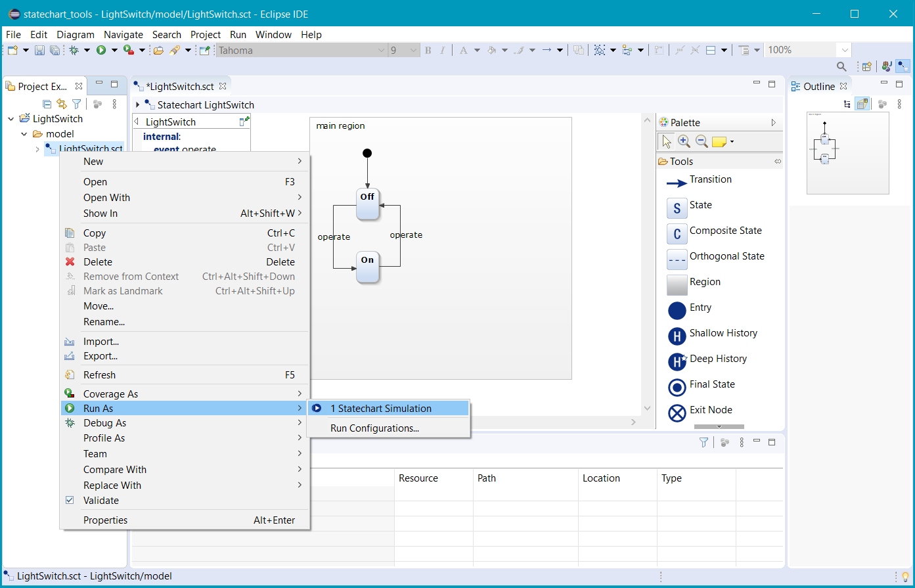This screenshot has width=915, height=588.
Task: Click the Off state in the diagram
Action: coord(368,204)
